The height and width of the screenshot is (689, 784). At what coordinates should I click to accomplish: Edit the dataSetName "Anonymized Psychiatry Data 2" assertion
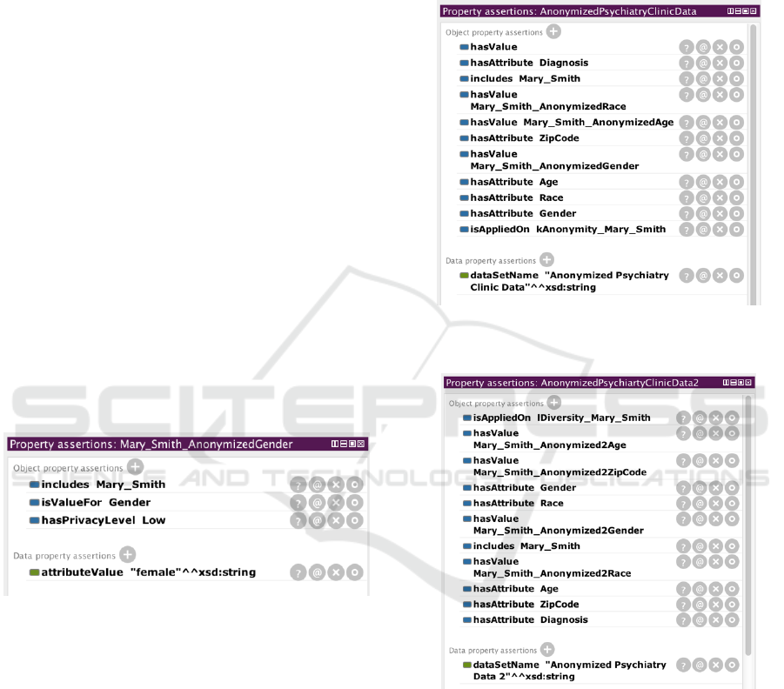click(734, 666)
